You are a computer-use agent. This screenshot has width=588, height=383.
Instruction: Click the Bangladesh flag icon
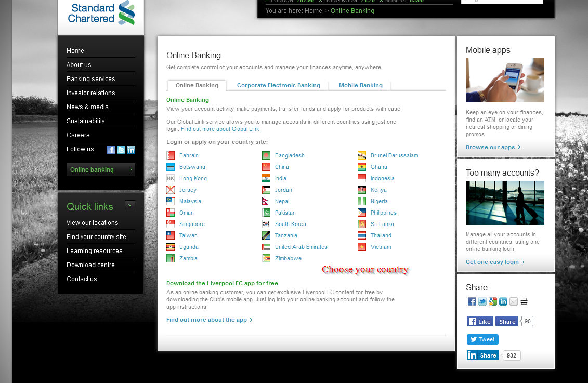click(x=266, y=155)
